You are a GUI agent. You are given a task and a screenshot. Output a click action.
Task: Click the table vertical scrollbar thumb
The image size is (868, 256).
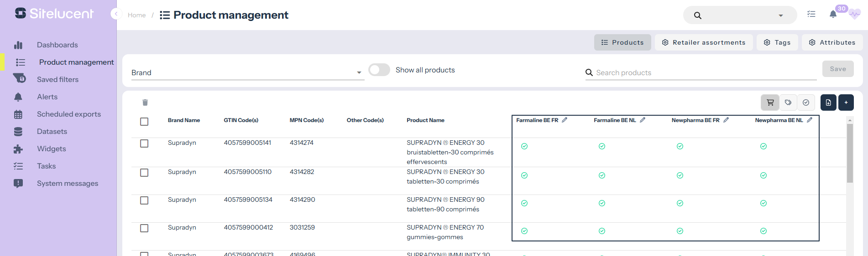tap(850, 153)
